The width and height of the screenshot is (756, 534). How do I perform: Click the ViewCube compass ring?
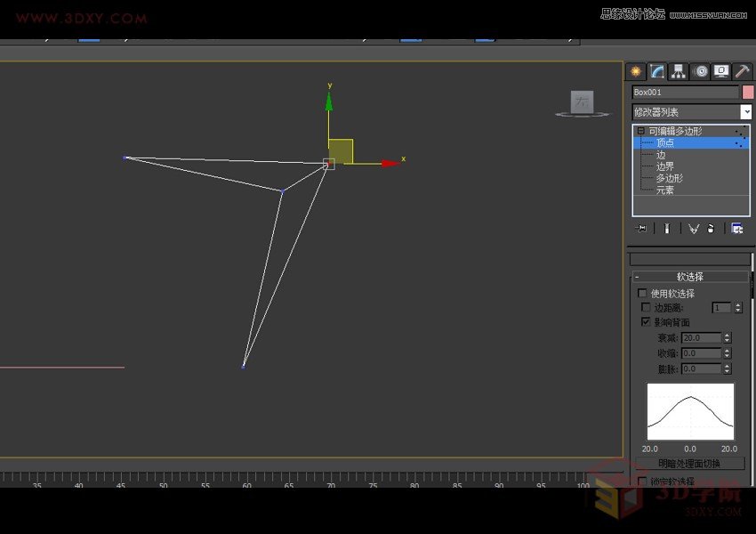582,115
